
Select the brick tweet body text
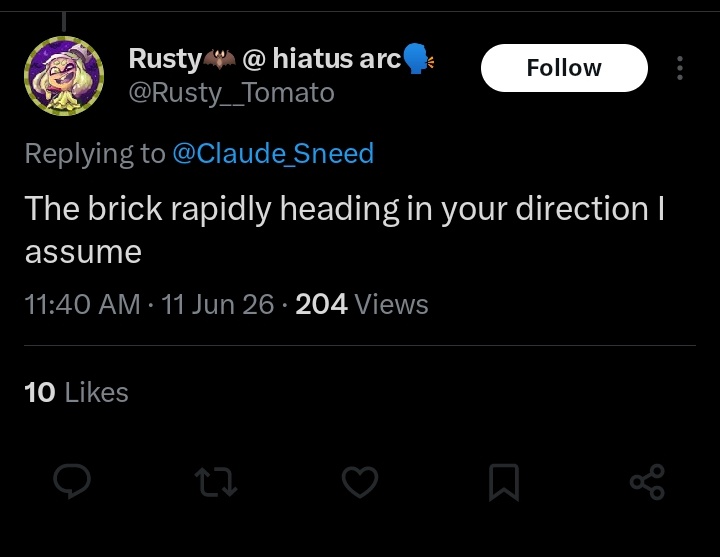point(344,230)
